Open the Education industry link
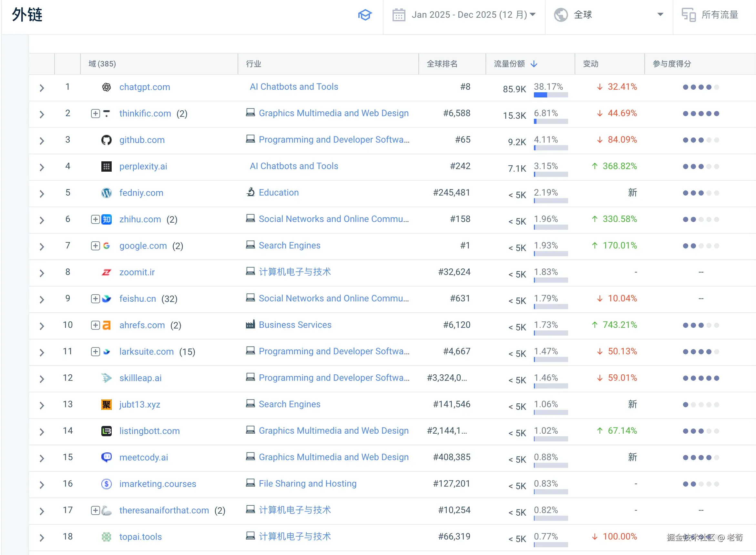Image resolution: width=756 pixels, height=555 pixels. (279, 193)
